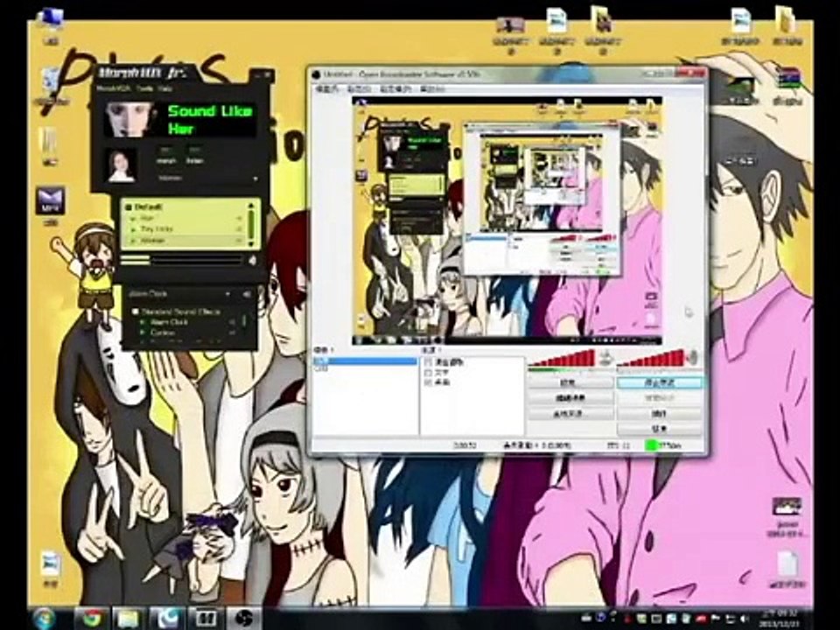Click the voice list scroll-up arrow
Image resolution: width=840 pixels, height=630 pixels.
tap(251, 206)
